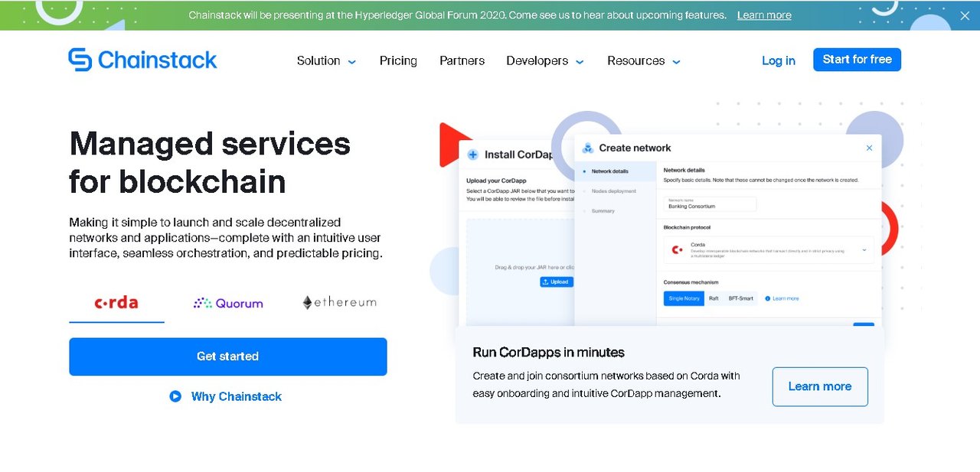Click the Upload button in CorDapp panel
980x472 pixels.
[x=557, y=282]
